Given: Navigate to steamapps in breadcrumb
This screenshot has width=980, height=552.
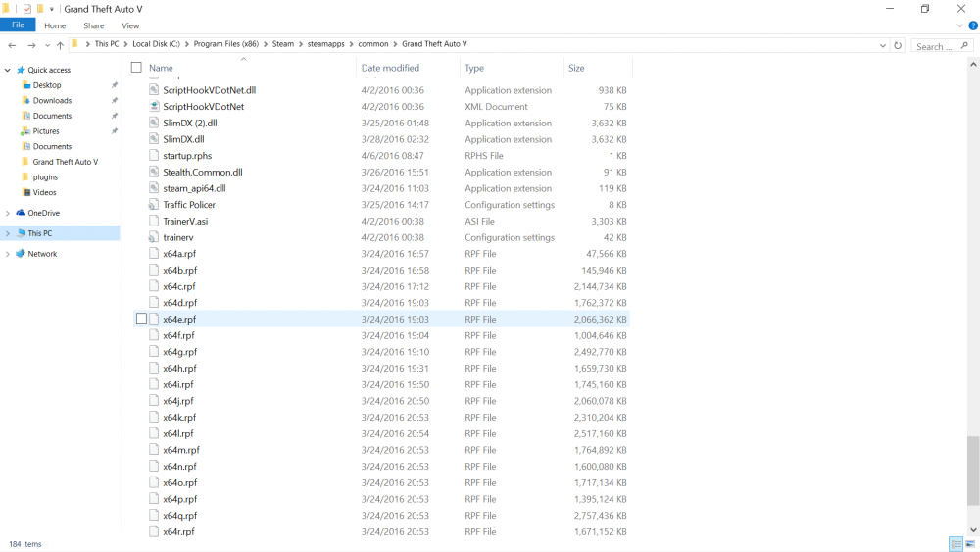Looking at the screenshot, I should pyautogui.click(x=325, y=44).
